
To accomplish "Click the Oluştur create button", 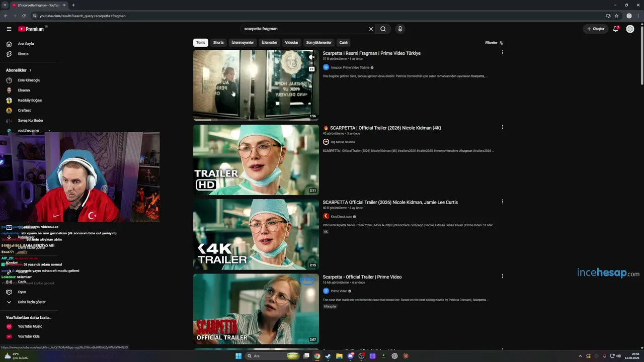I will pyautogui.click(x=596, y=29).
